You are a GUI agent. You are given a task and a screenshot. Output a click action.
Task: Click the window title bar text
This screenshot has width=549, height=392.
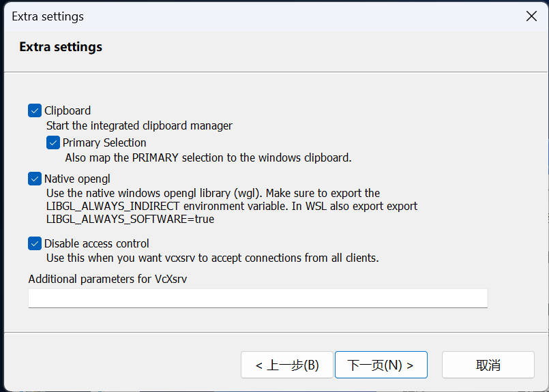pos(48,16)
